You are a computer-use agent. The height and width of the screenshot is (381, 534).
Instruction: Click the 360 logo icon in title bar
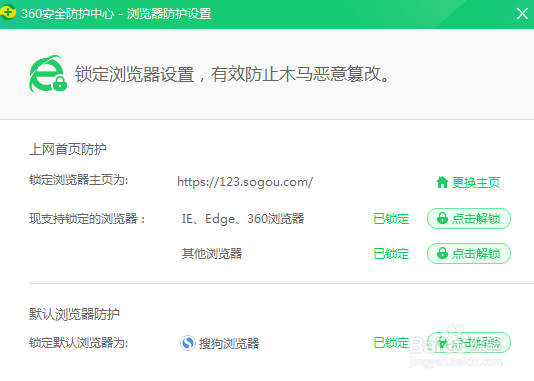(7, 12)
